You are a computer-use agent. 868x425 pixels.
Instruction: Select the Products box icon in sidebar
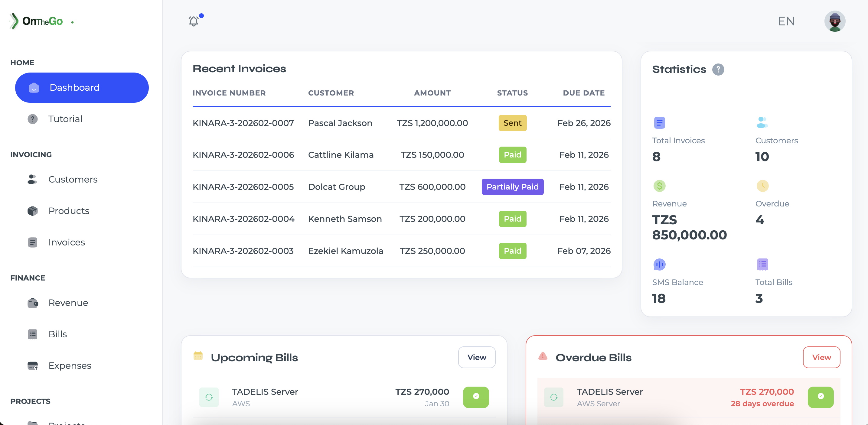[32, 211]
